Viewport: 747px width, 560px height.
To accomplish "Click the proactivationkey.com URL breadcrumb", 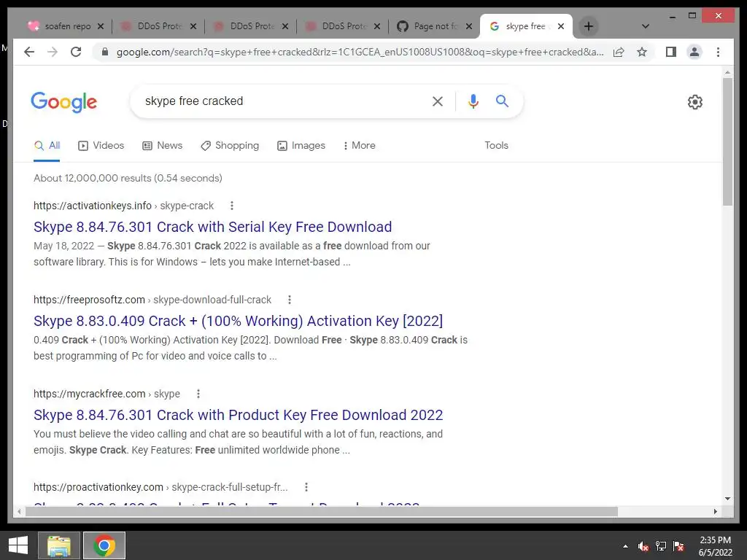I will pyautogui.click(x=160, y=487).
